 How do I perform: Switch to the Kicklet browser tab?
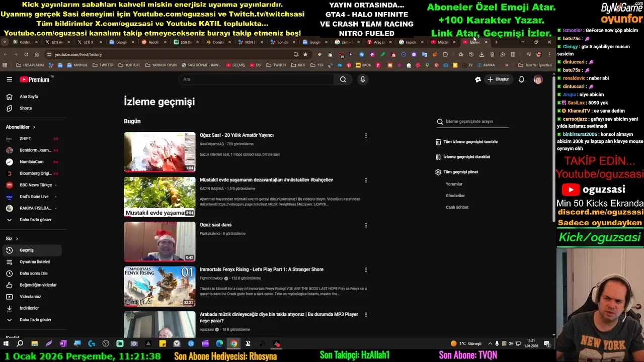click(x=24, y=42)
